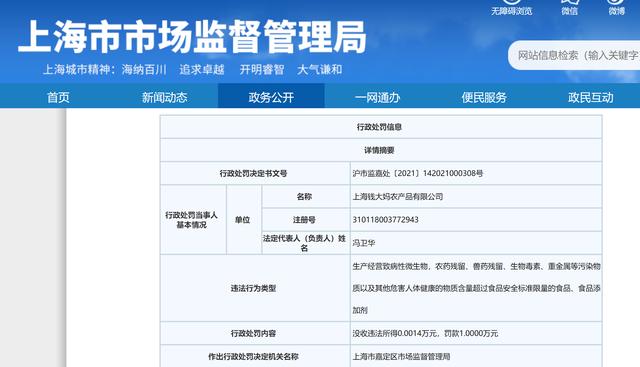
Task: Open the 便民服务 navigation item
Action: 484,97
